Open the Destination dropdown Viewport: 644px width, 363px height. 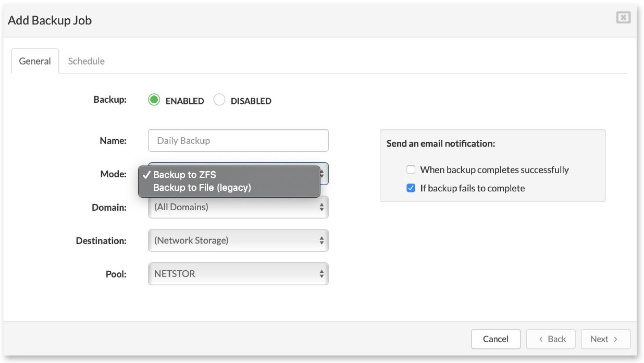click(x=239, y=240)
